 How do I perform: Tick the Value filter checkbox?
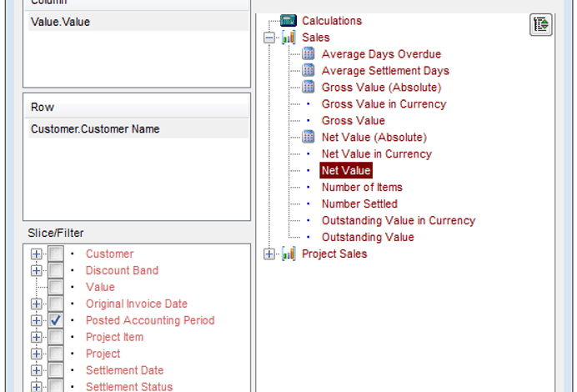56,287
